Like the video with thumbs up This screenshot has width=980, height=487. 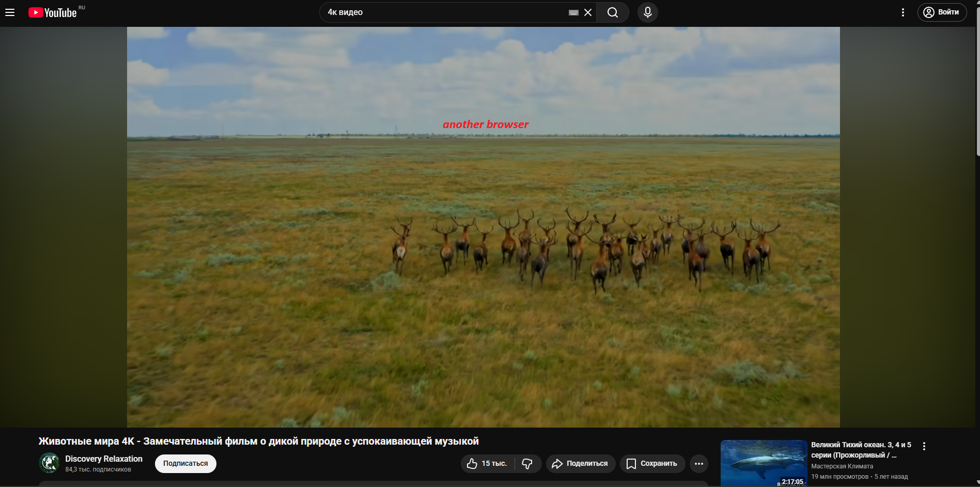tap(487, 464)
